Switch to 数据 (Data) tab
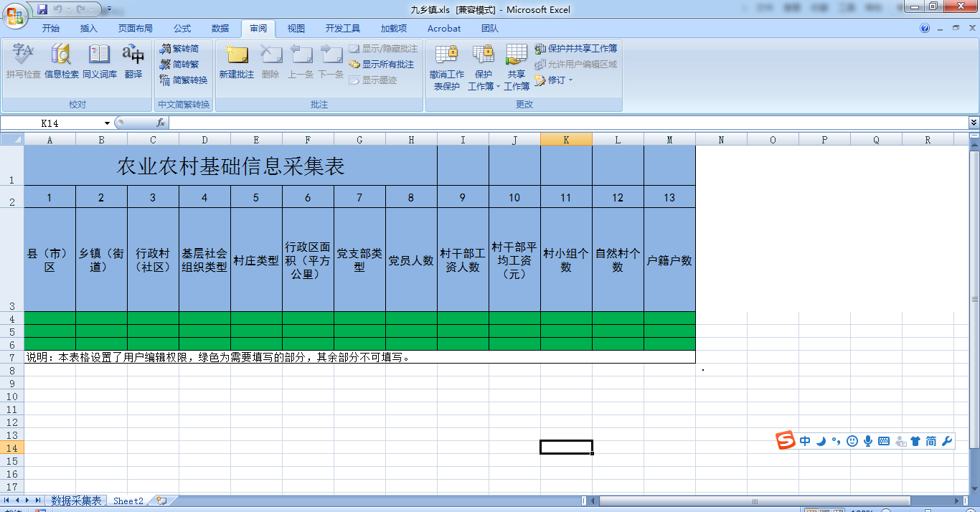This screenshot has width=980, height=512. pyautogui.click(x=220, y=29)
